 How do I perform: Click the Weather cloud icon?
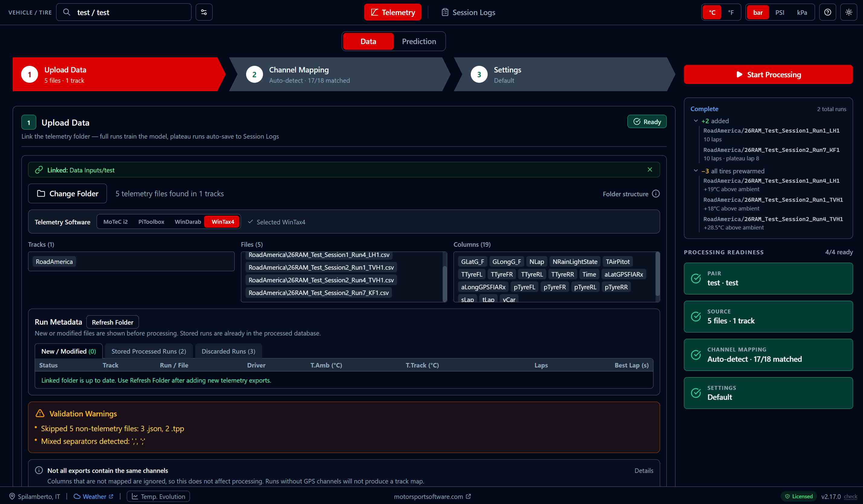click(x=77, y=496)
